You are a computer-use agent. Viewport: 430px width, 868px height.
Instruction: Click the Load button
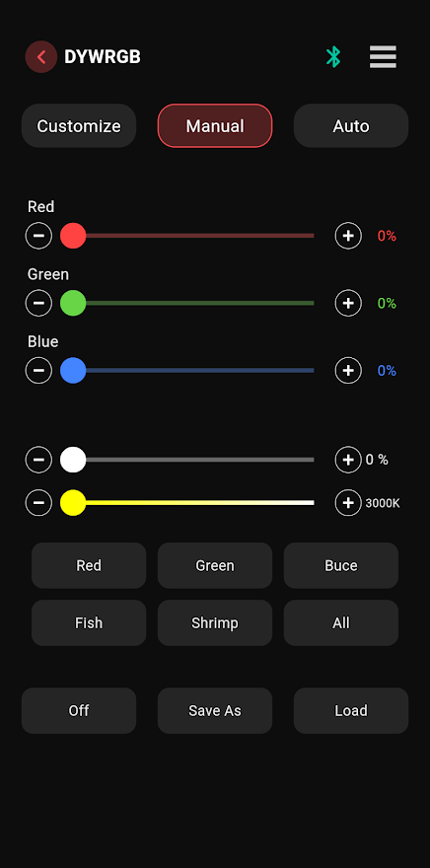[351, 711]
